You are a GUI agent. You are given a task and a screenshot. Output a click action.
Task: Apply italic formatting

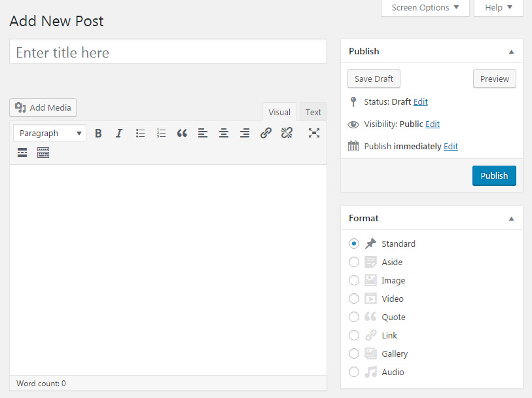[x=119, y=133]
